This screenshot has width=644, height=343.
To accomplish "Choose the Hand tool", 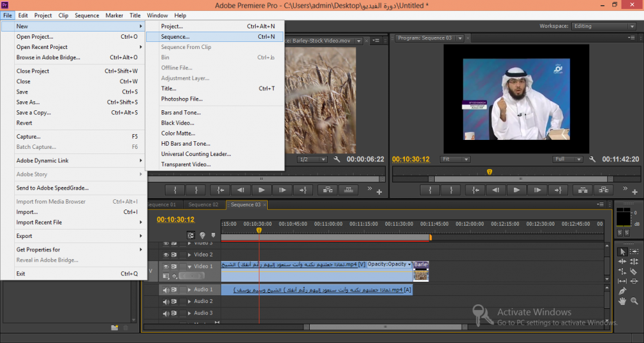I will (622, 301).
